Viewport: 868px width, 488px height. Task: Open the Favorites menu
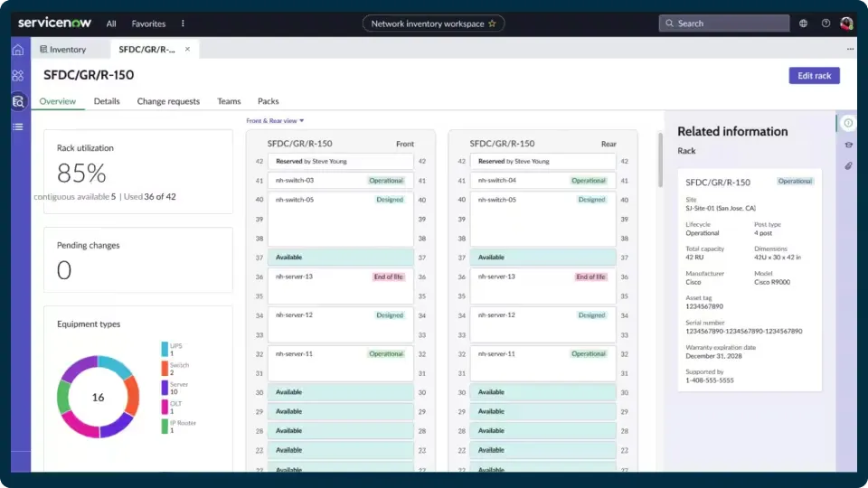point(148,23)
